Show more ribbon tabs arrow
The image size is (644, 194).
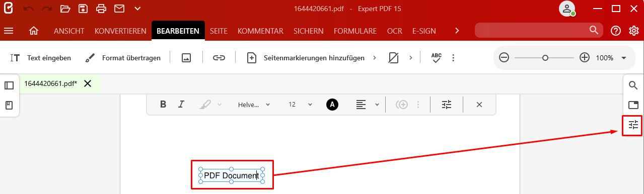(457, 31)
